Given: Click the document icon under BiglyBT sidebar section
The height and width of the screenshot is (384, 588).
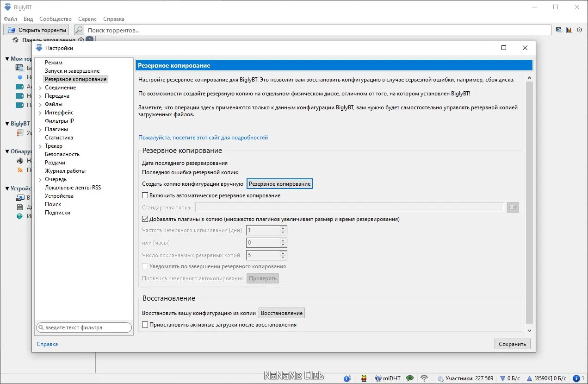Looking at the screenshot, I should point(20,133).
